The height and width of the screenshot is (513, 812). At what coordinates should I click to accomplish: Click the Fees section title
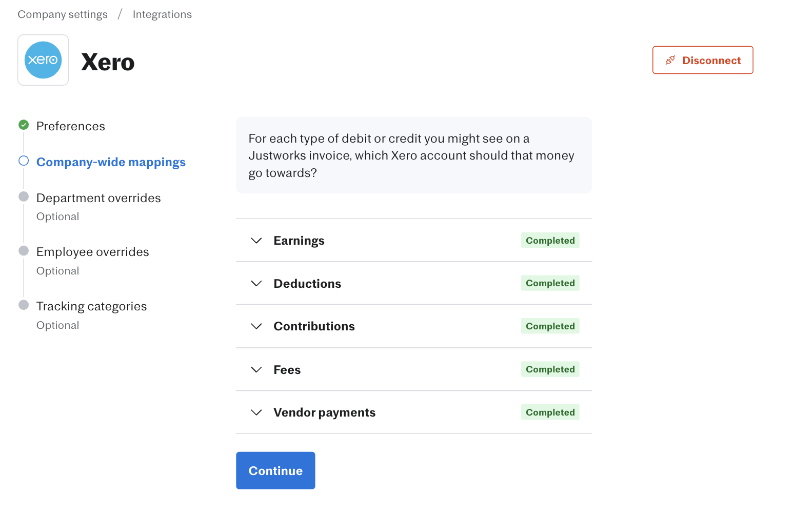287,370
